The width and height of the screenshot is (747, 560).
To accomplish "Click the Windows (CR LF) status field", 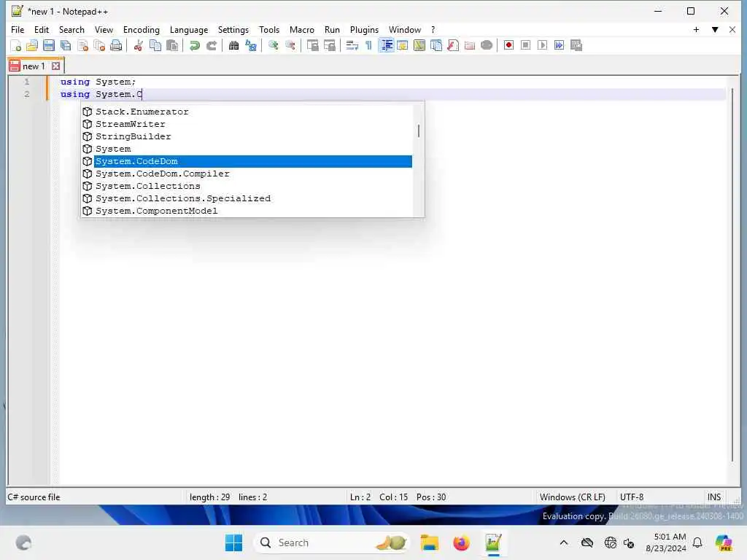I will pyautogui.click(x=572, y=497).
